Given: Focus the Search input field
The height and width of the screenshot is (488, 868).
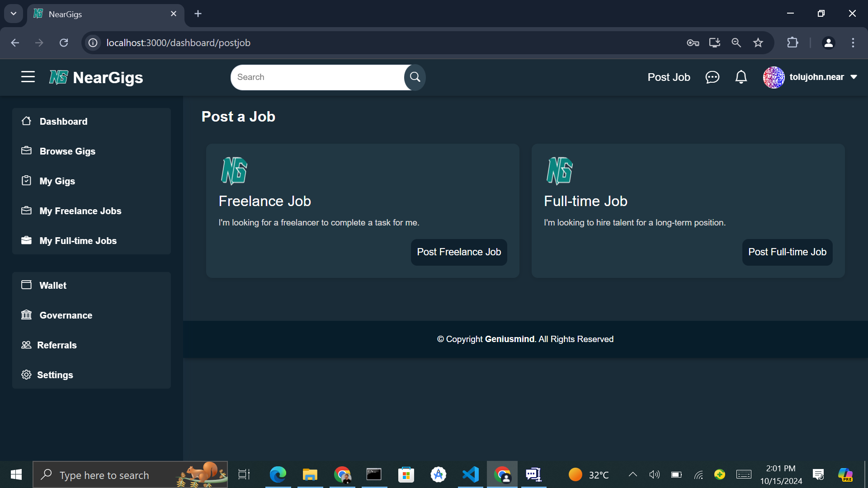Looking at the screenshot, I should (x=316, y=77).
